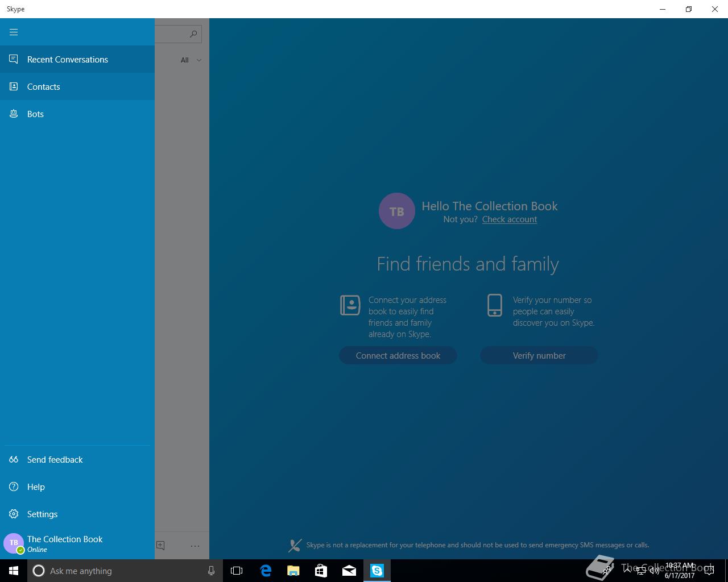Open Contacts list
The image size is (728, 582).
(x=77, y=86)
